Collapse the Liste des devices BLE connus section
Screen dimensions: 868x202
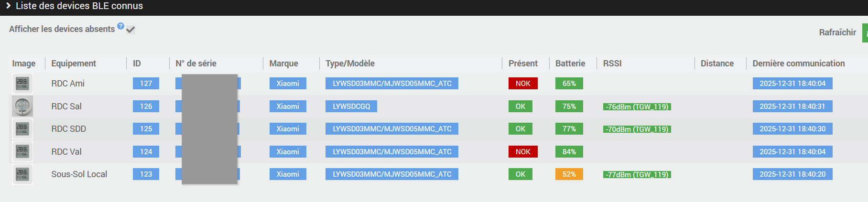[x=9, y=6]
